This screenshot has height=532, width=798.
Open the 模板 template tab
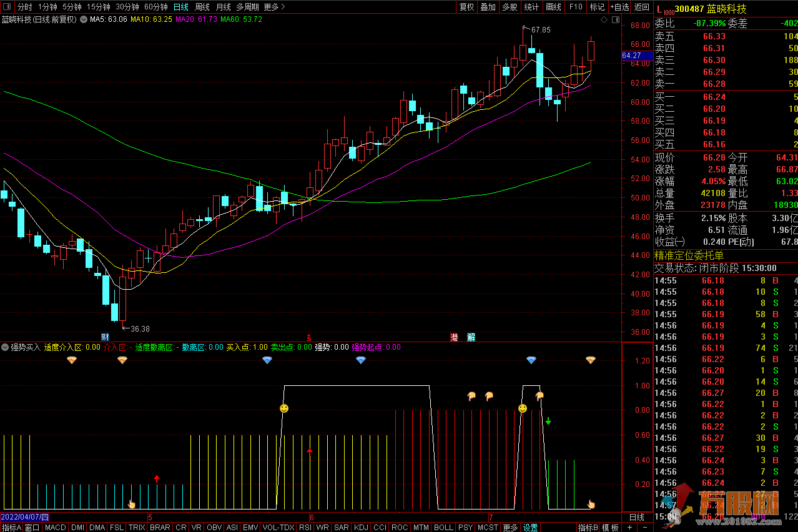click(611, 528)
